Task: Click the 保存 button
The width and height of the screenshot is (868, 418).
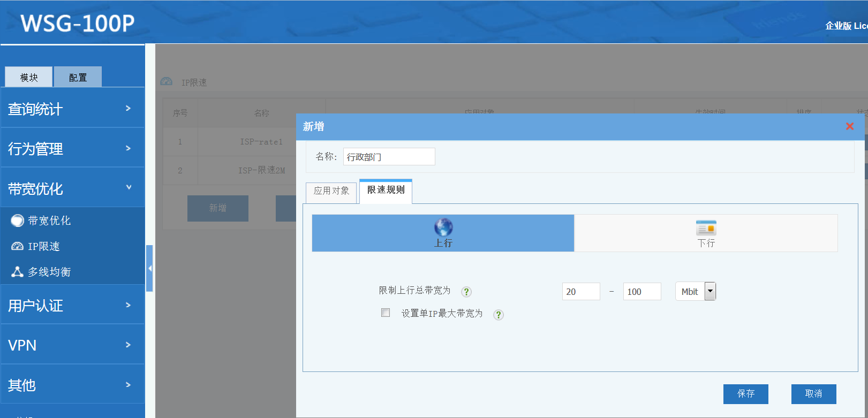Action: coord(745,394)
